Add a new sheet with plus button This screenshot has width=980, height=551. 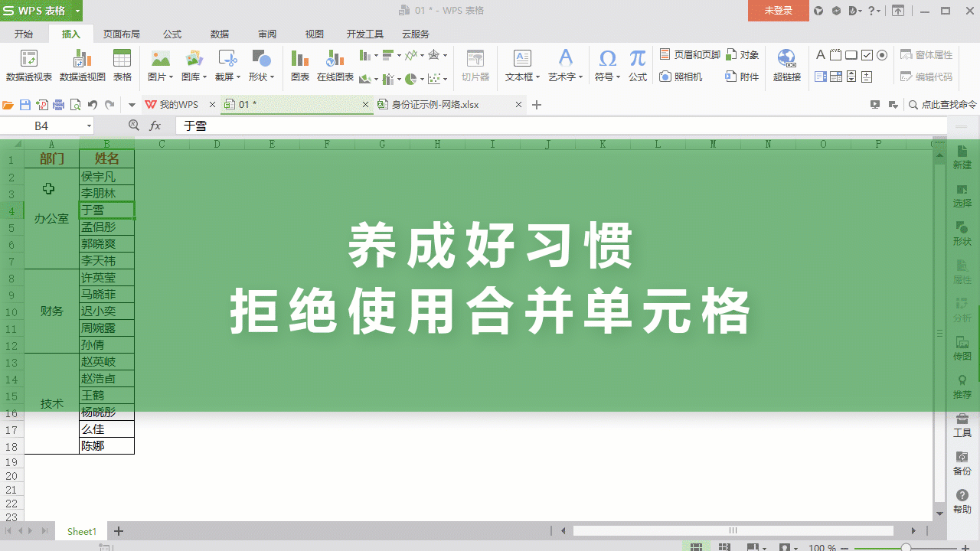pos(119,531)
